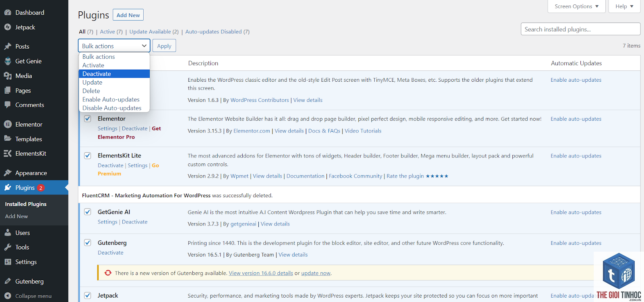Open Installed Plugins submenu item
The width and height of the screenshot is (644, 302).
point(26,204)
